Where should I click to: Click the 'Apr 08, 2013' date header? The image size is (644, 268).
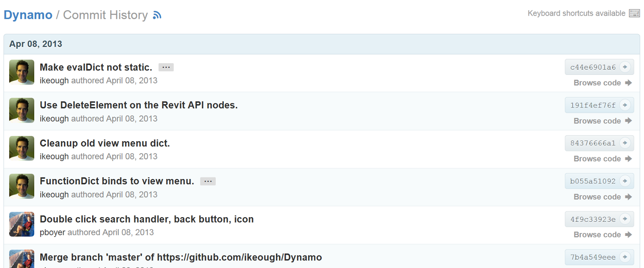click(36, 44)
